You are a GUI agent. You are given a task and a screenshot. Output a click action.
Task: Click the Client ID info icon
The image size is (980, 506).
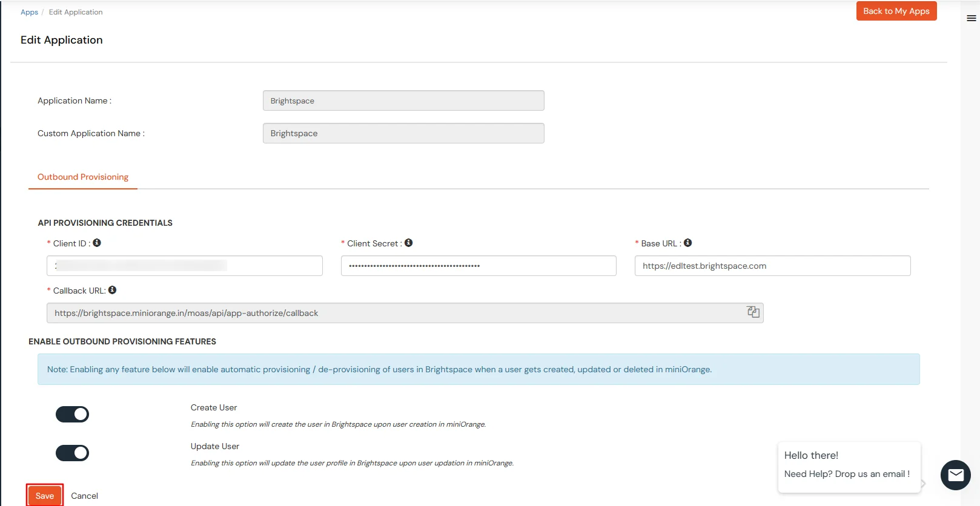(97, 243)
